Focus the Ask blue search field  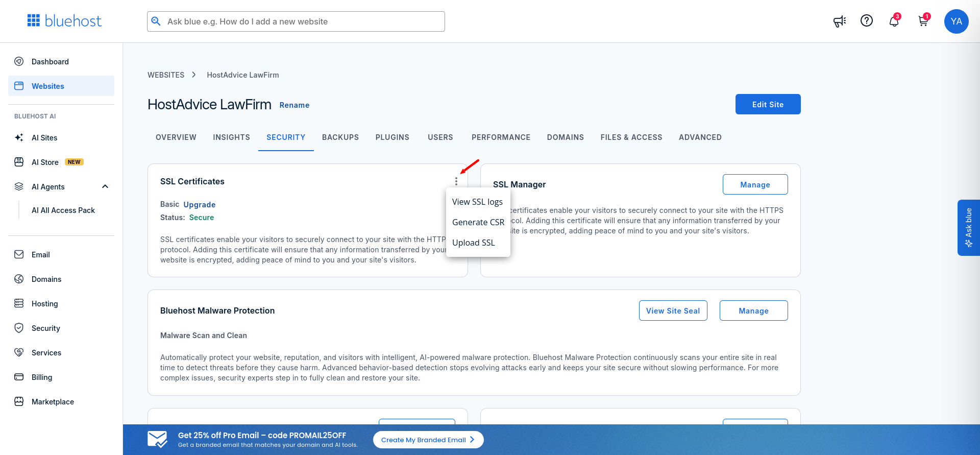(296, 21)
